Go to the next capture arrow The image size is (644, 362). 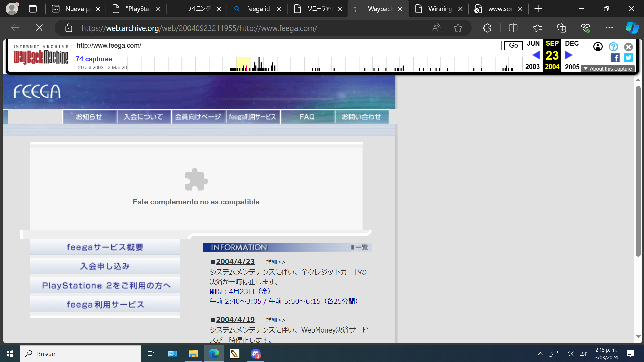click(569, 55)
